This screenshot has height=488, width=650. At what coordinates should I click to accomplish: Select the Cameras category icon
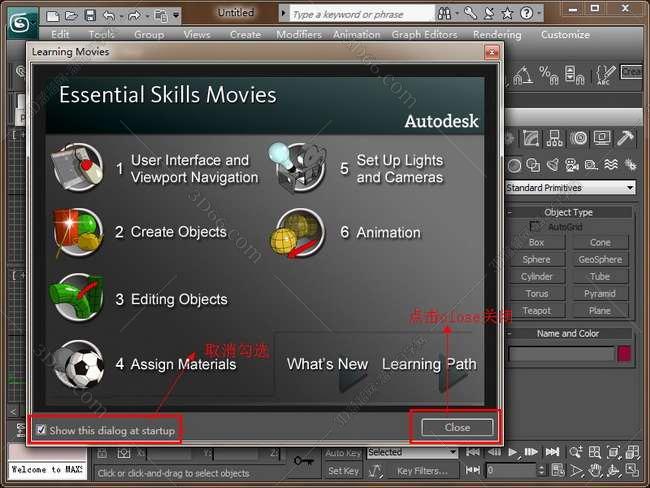coord(572,165)
